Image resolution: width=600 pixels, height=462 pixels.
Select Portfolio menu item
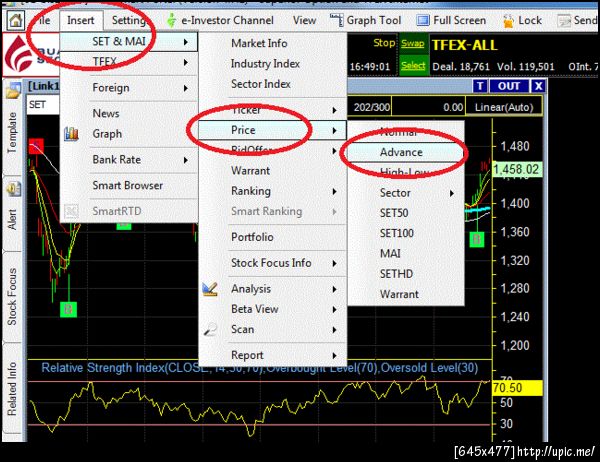coord(272,237)
